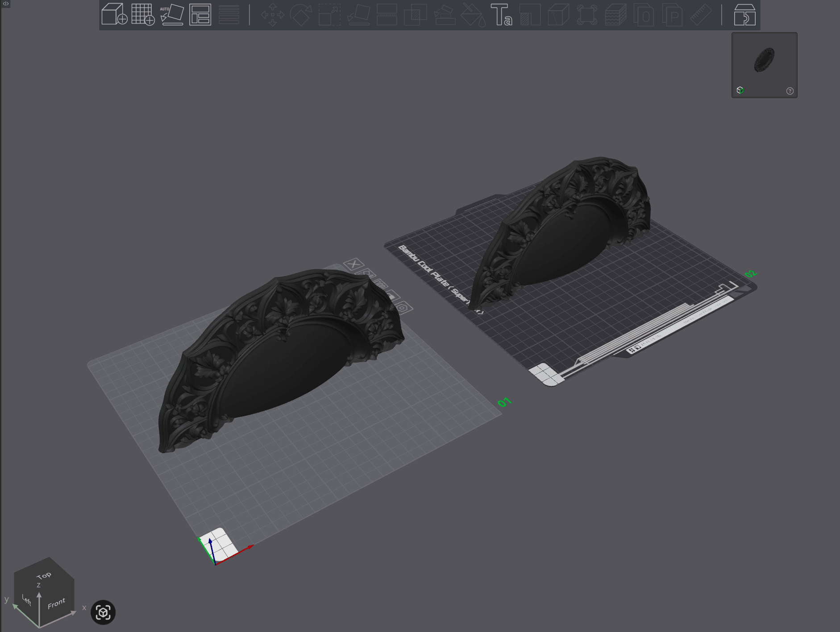The height and width of the screenshot is (632, 840).
Task: Click the third plate 01 side icon
Action: tap(380, 284)
